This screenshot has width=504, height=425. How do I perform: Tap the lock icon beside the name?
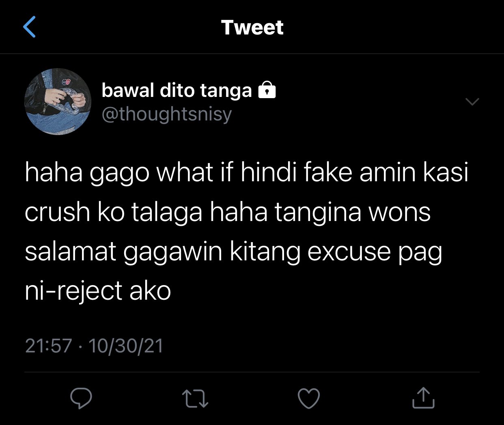(267, 90)
